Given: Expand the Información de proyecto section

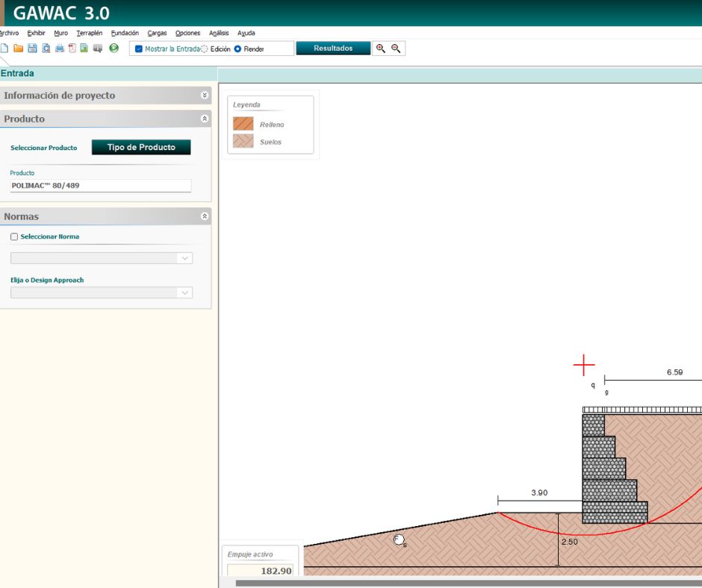Looking at the screenshot, I should tap(205, 96).
